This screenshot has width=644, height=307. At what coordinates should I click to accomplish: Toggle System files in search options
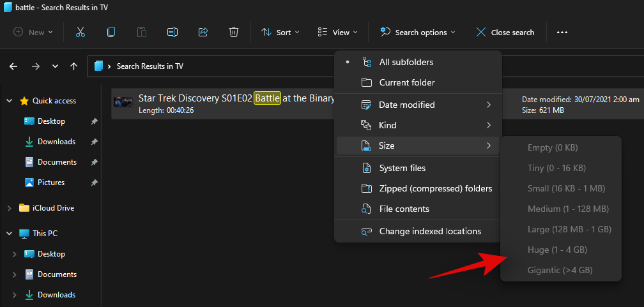(x=402, y=168)
